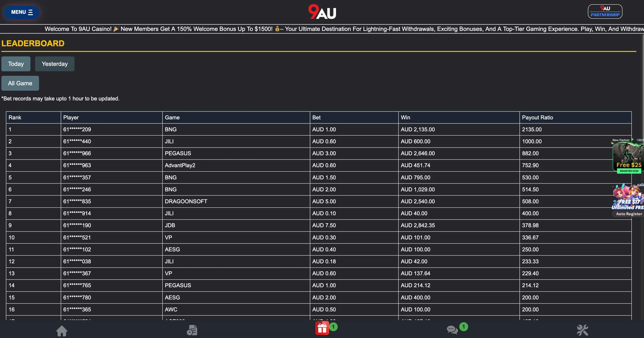
Task: Click the Payout Ratio column header
Action: point(575,118)
